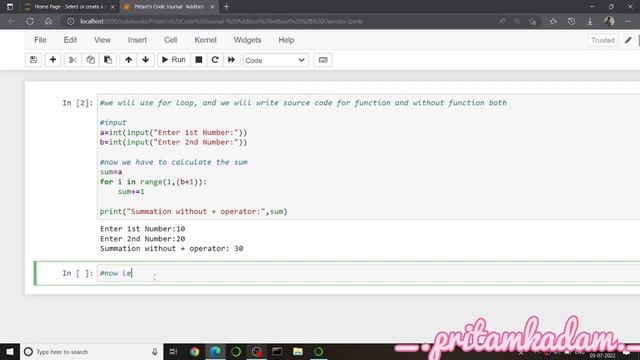640x360 pixels.
Task: Restart the kernel icon
Action: pos(215,60)
